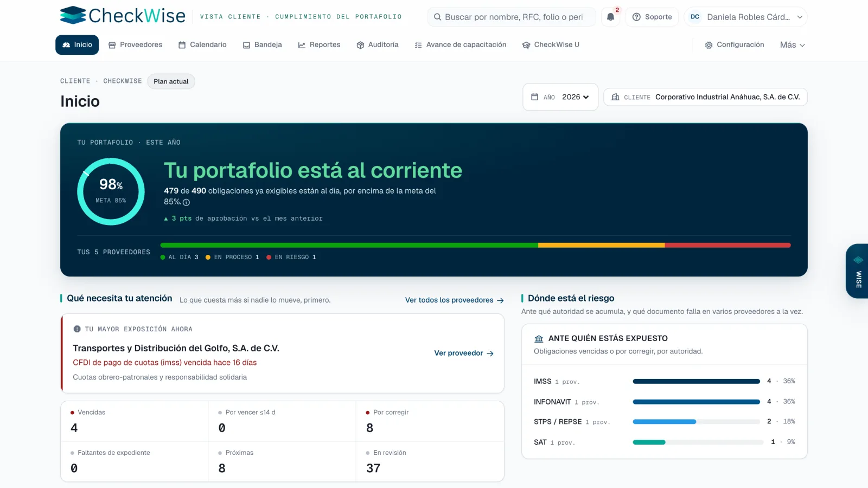The width and height of the screenshot is (868, 488).
Task: Open the WISE assistant side tab
Action: coord(857,271)
